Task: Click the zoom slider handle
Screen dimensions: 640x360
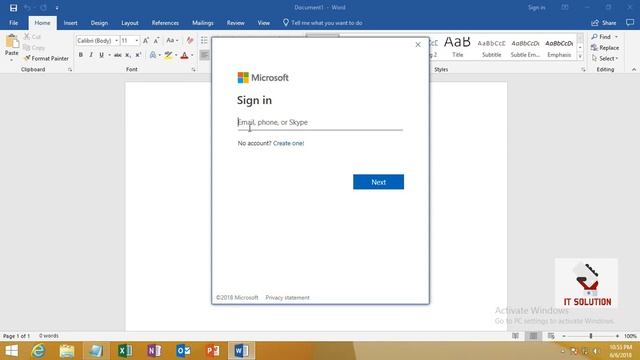Action: pyautogui.click(x=591, y=336)
